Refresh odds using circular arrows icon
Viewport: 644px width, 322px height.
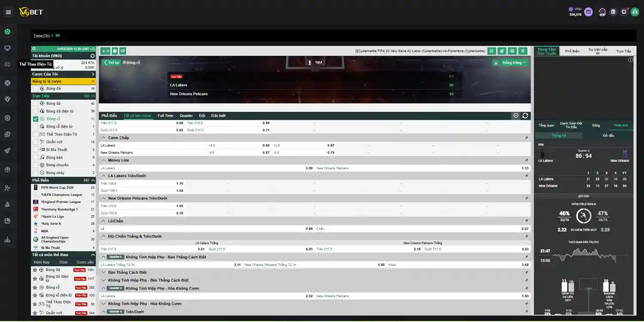tap(525, 116)
